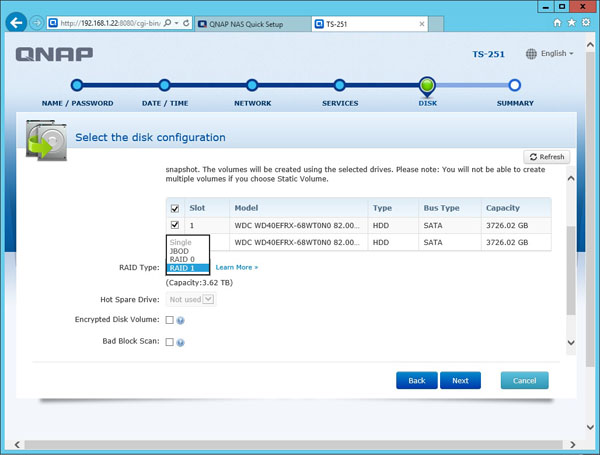600x455 pixels.
Task: Click the Capacity column header
Action: tap(516, 208)
